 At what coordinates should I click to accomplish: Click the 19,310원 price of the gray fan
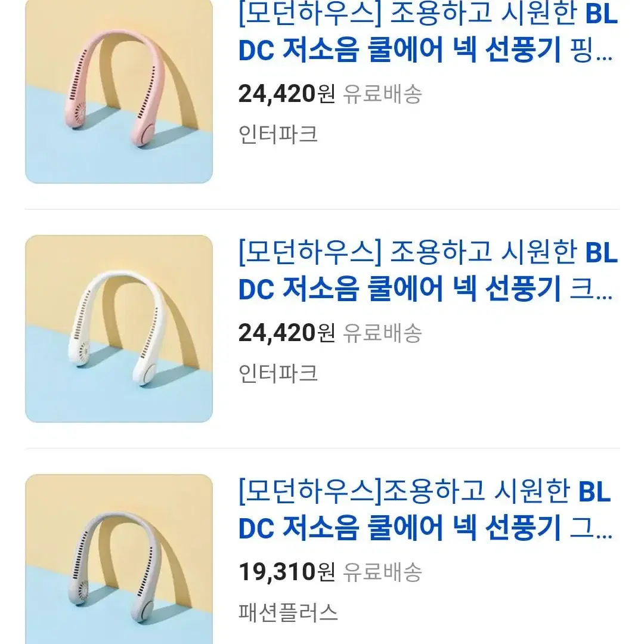click(287, 572)
